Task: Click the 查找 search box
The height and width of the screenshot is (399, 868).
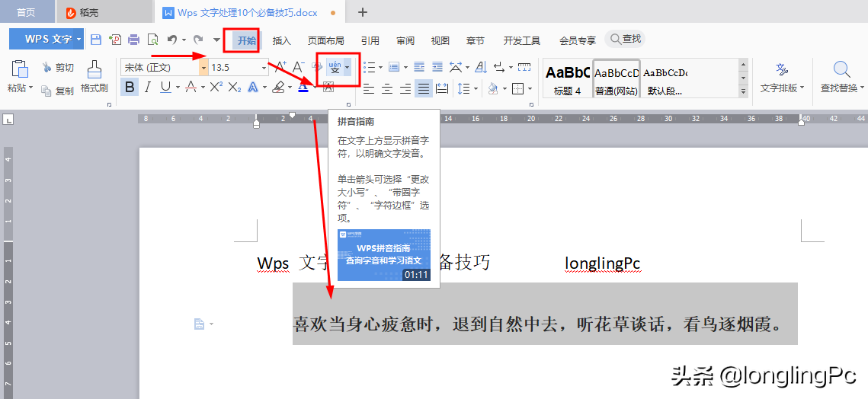Action: point(625,40)
